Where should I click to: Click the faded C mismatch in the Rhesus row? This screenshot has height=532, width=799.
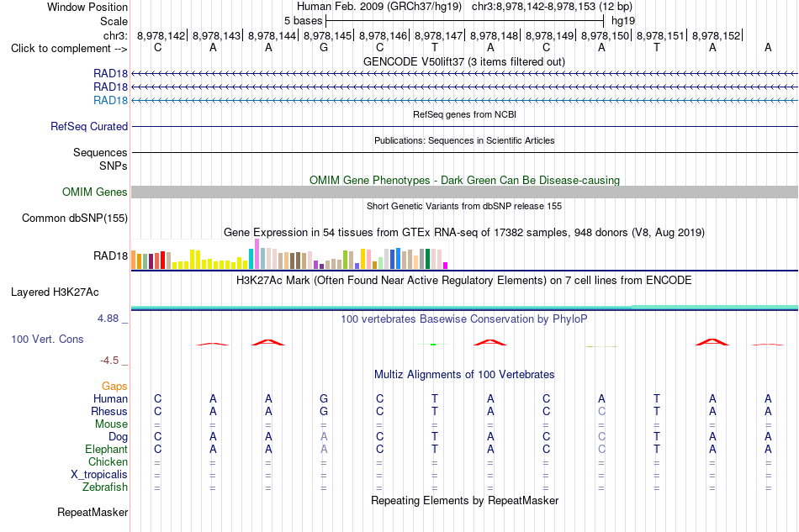[601, 411]
